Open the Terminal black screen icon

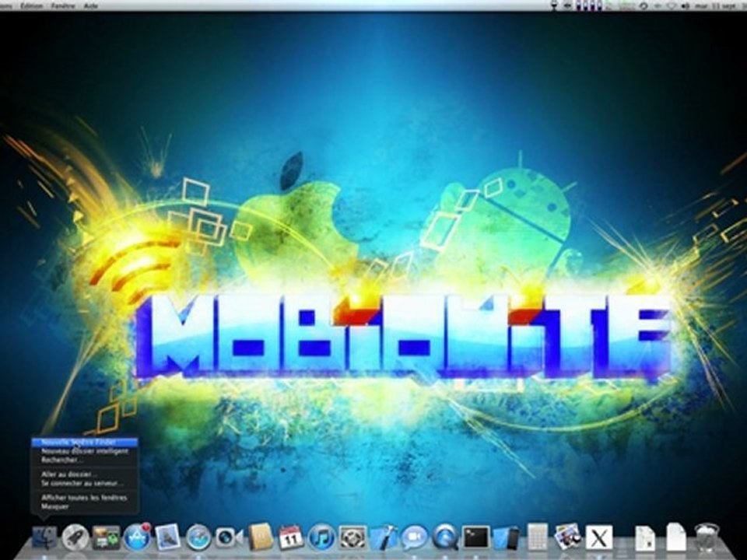tap(476, 537)
